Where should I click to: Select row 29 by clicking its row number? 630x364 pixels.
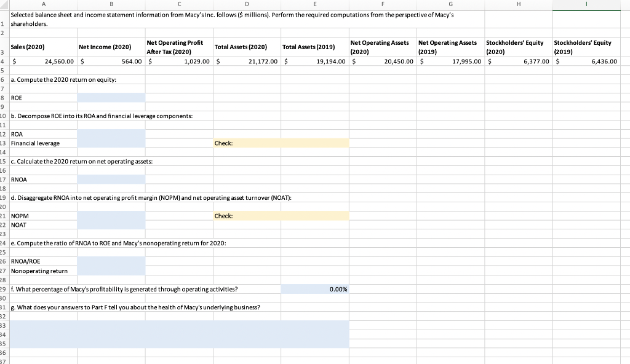click(x=4, y=289)
